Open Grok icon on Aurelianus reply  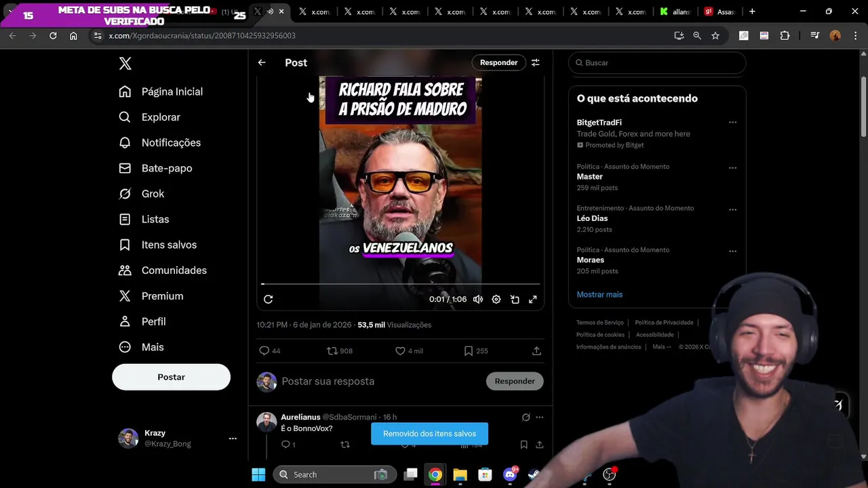(526, 418)
